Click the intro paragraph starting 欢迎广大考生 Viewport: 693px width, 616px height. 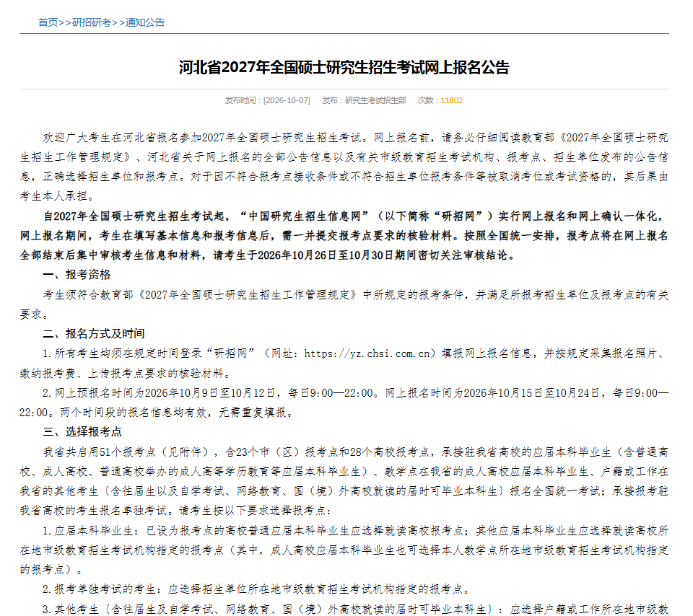[344, 167]
